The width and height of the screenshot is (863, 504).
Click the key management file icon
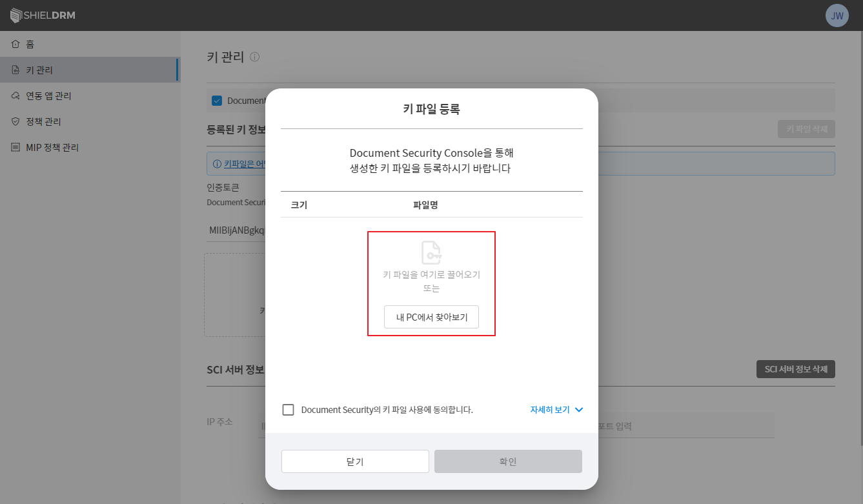click(15, 70)
